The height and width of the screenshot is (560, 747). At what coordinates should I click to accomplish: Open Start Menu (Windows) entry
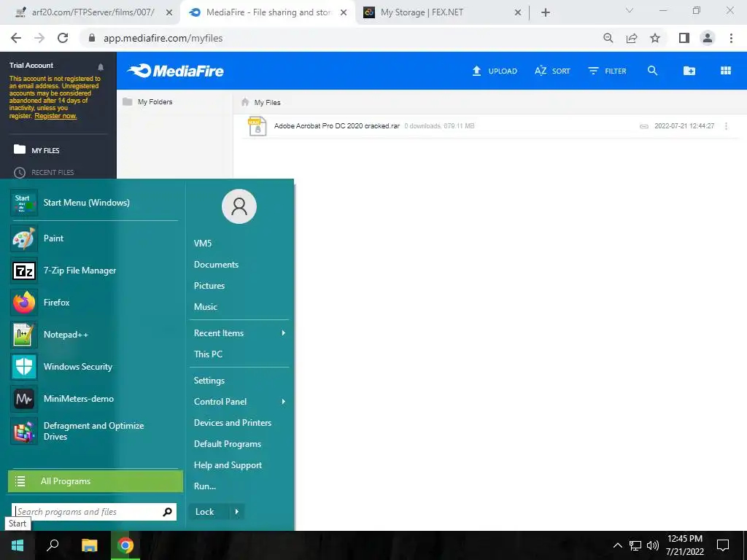tap(94, 203)
